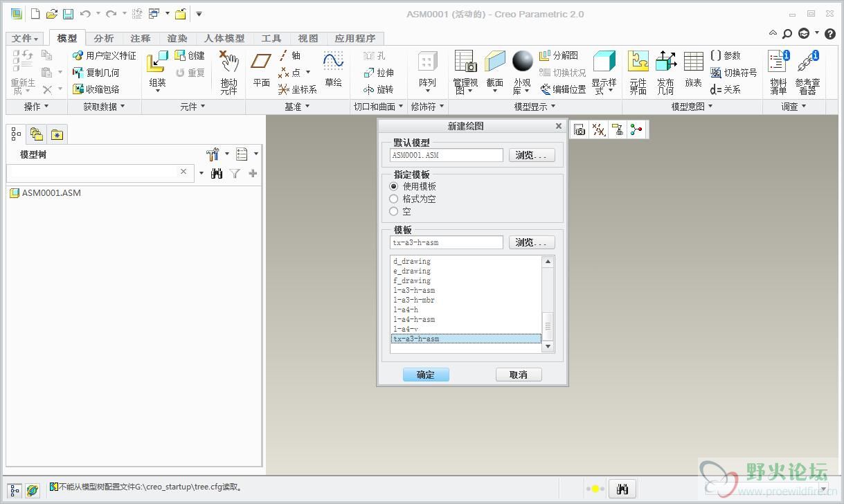Expand the 调查 group dropdown

pos(794,106)
